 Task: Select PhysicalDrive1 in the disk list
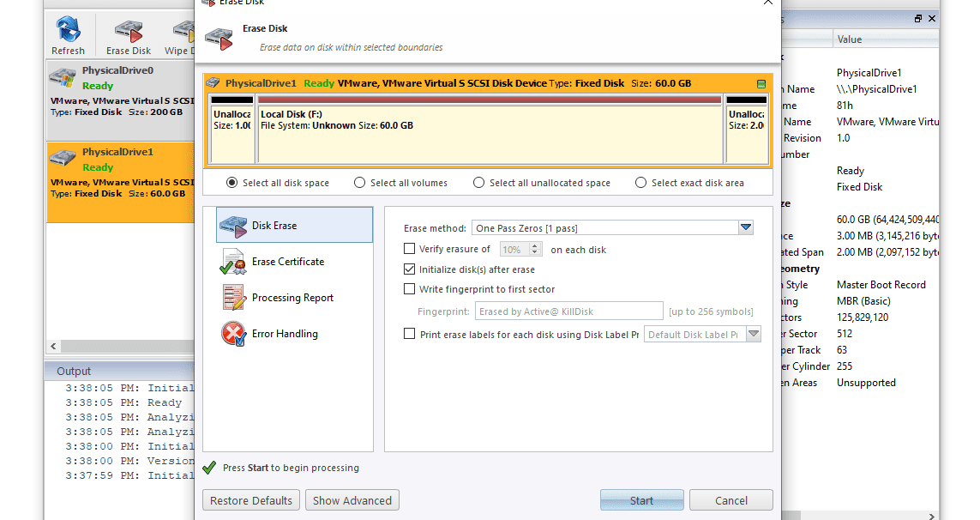[121, 182]
